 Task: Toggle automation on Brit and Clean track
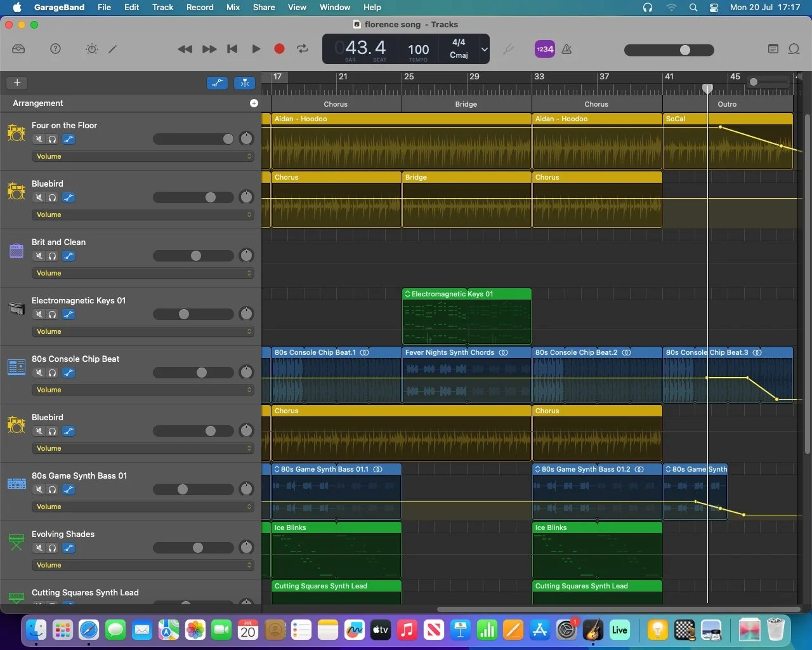click(x=69, y=256)
